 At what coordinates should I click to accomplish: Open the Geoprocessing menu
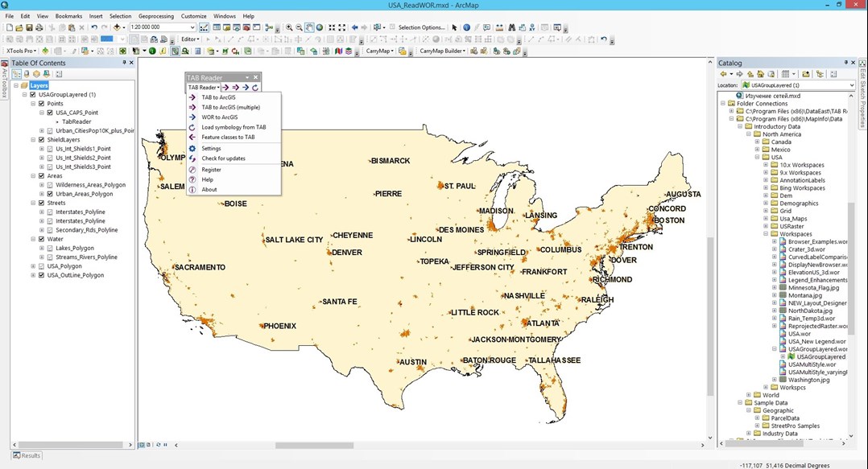point(155,16)
